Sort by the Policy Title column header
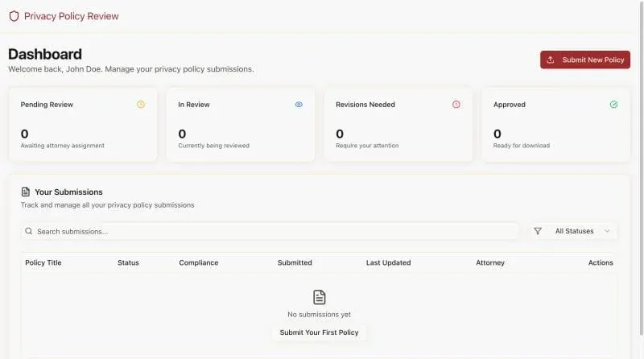The height and width of the screenshot is (359, 644). point(43,262)
